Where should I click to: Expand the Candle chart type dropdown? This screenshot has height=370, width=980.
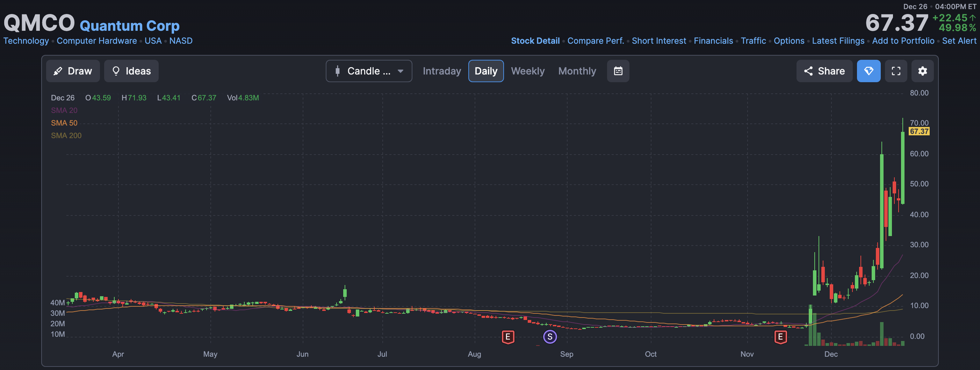point(369,71)
